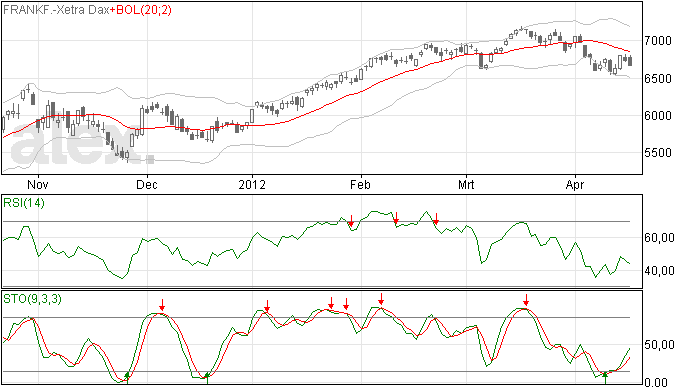Click the 50,00 stochastic scale label

point(659,345)
